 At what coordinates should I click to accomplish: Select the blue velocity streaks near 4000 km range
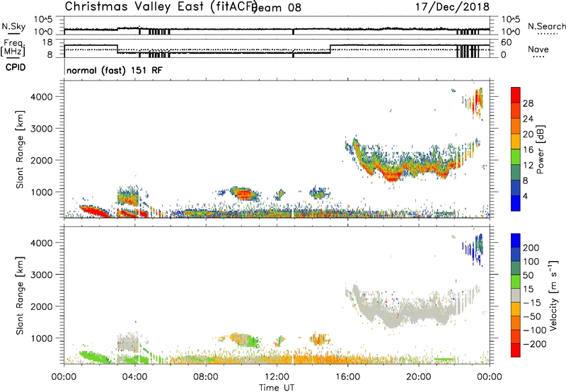(473, 248)
